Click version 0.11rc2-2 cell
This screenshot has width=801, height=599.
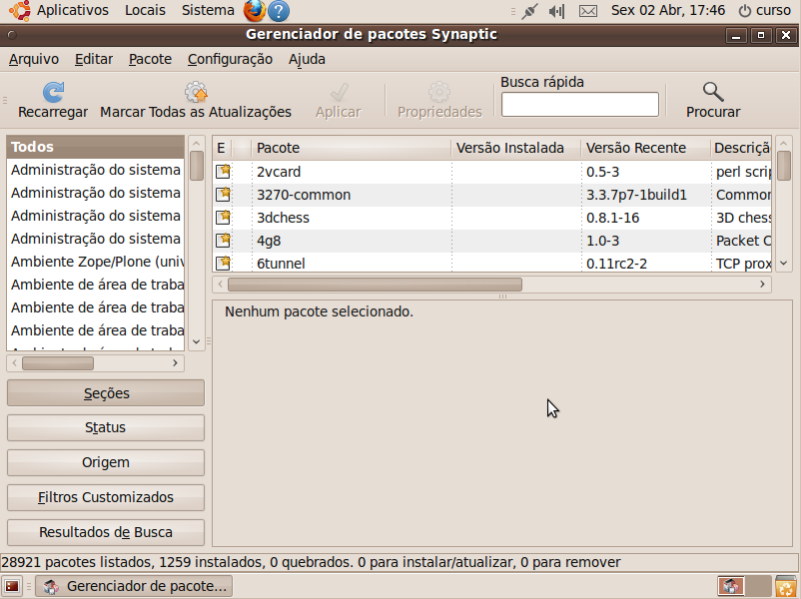coord(617,264)
